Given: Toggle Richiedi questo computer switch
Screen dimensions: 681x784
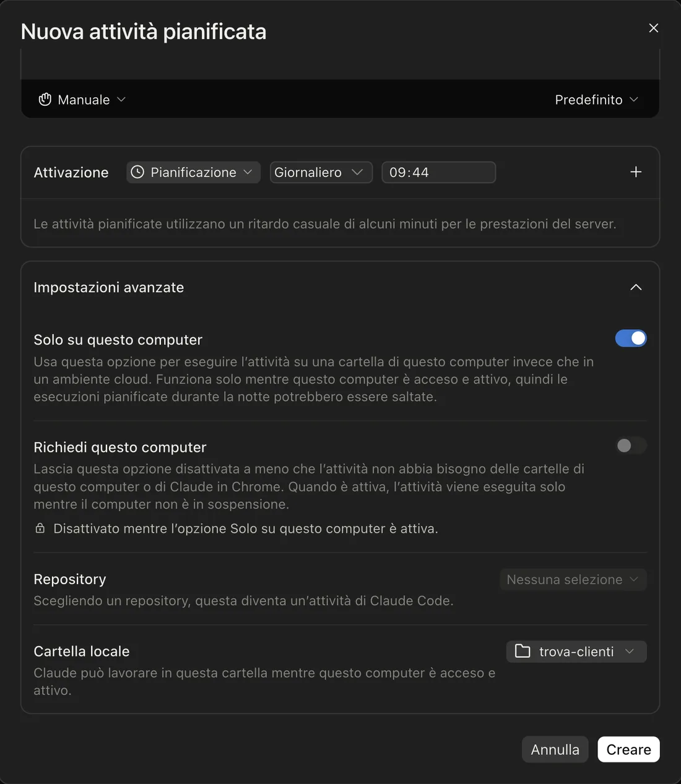Looking at the screenshot, I should point(631,446).
